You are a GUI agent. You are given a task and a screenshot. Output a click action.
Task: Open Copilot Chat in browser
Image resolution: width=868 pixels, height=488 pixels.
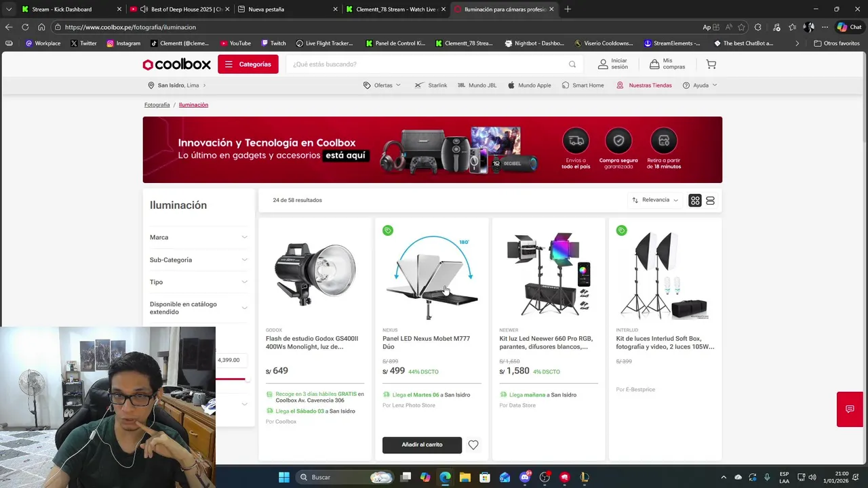tap(849, 27)
